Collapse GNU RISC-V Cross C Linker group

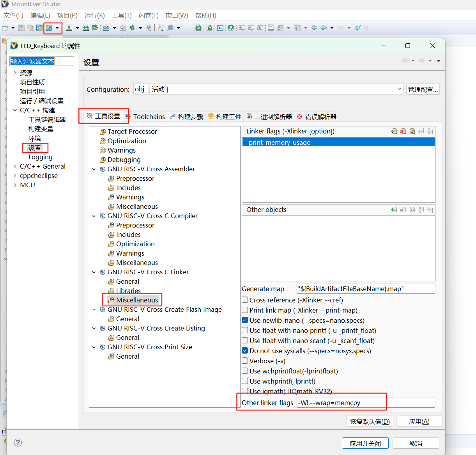coord(94,272)
